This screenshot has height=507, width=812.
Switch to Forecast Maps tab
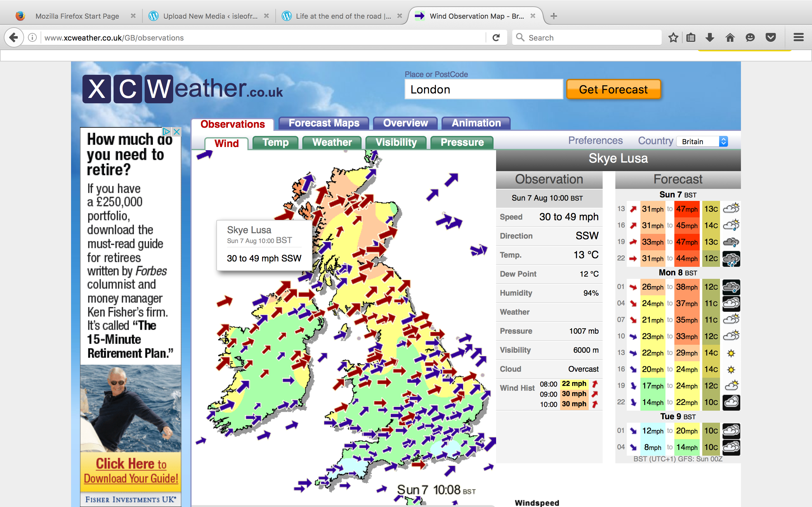click(x=324, y=123)
